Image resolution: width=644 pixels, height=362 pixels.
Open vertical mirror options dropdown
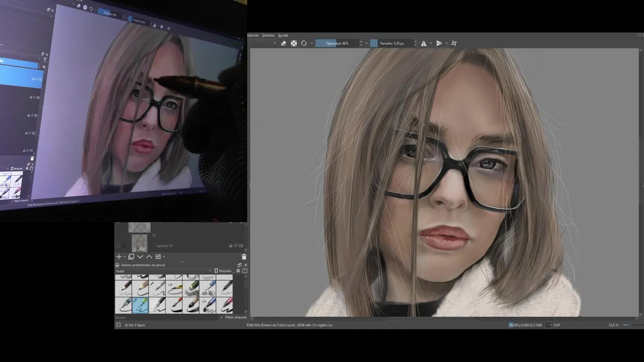(x=447, y=43)
